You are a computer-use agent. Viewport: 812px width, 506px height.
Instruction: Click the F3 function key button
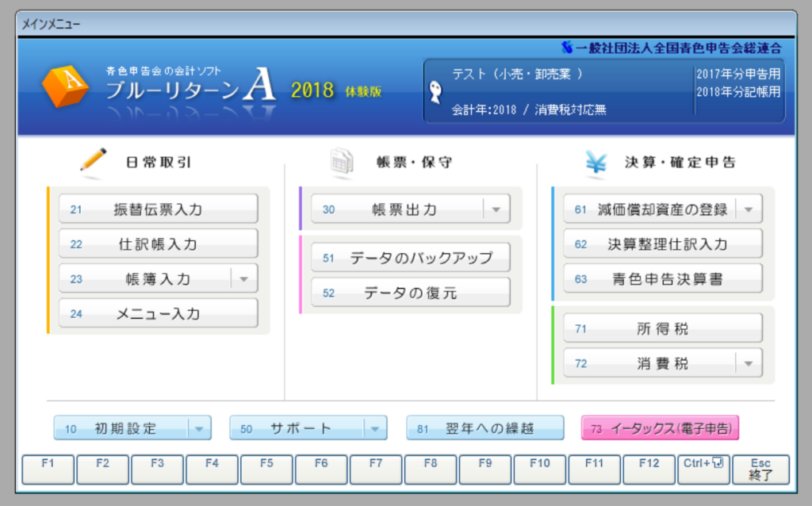pos(158,470)
